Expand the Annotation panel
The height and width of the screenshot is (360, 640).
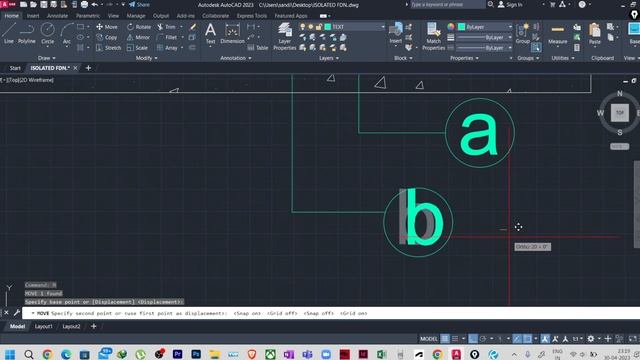(236, 58)
